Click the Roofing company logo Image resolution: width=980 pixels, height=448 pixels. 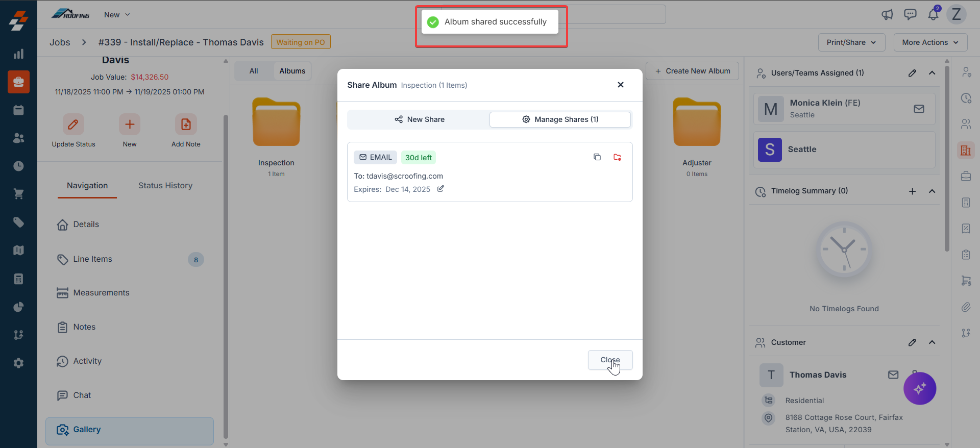pyautogui.click(x=70, y=14)
